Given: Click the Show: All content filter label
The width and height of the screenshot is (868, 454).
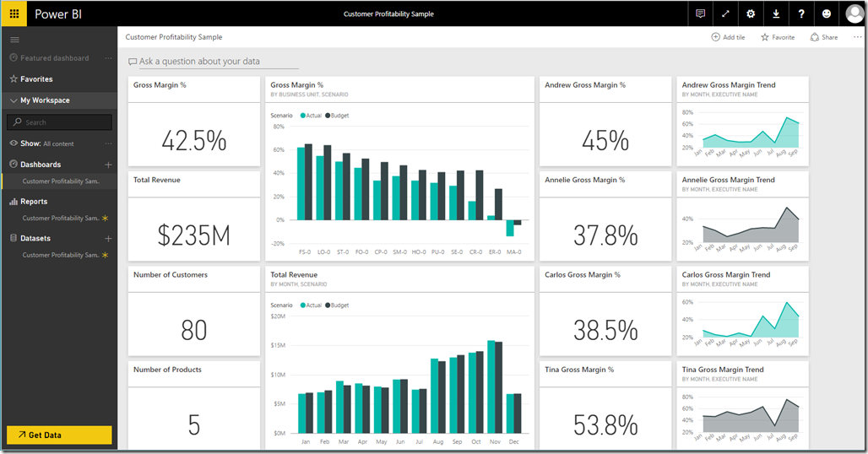Looking at the screenshot, I should point(47,143).
